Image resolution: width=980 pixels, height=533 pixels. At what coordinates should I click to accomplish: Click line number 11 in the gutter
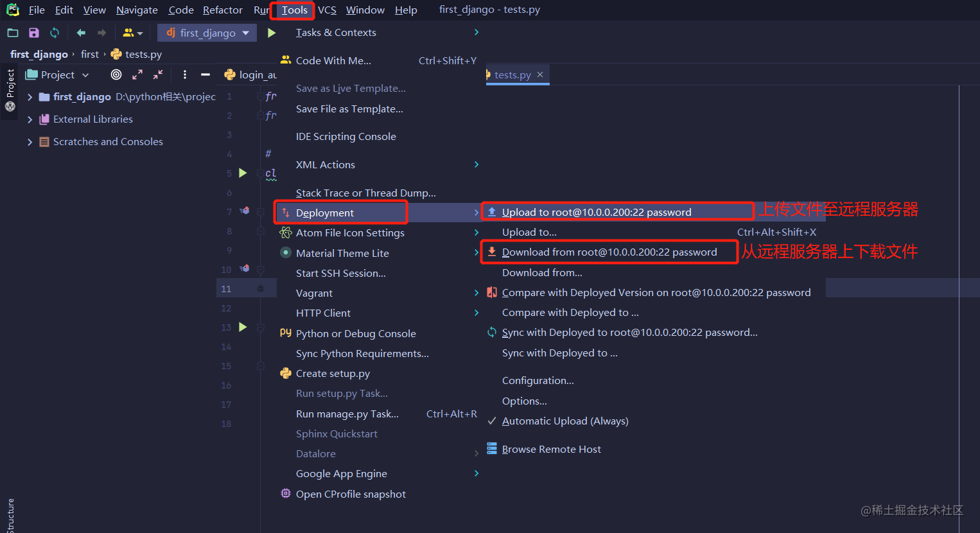click(226, 289)
